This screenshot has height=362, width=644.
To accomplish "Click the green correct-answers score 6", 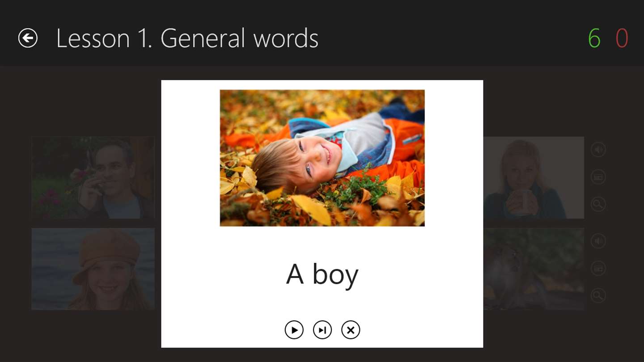I will [x=594, y=38].
